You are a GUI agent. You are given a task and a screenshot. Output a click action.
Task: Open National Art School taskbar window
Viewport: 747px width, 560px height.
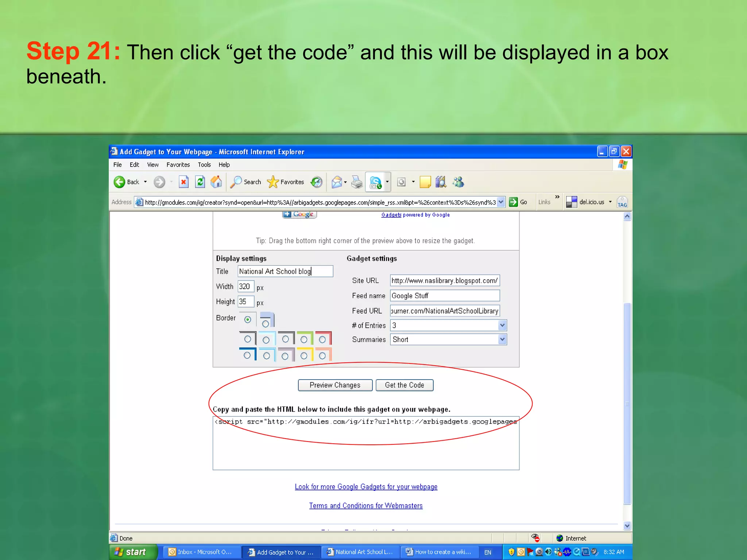point(360,552)
